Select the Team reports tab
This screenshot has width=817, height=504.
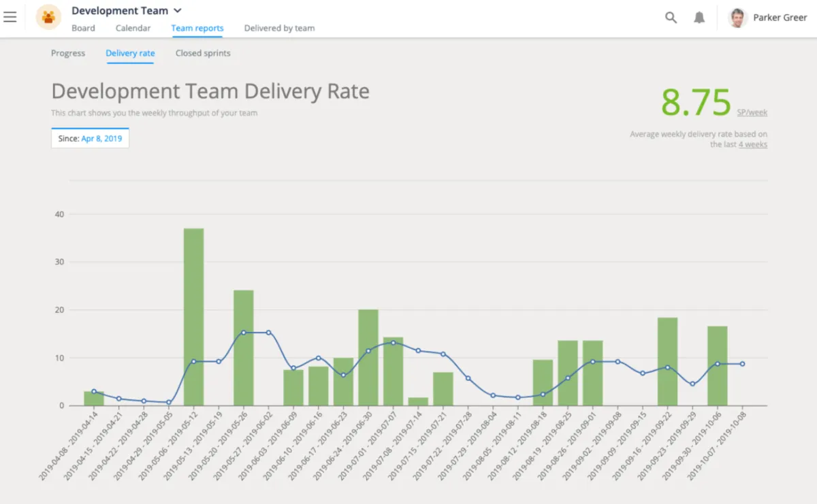tap(197, 28)
